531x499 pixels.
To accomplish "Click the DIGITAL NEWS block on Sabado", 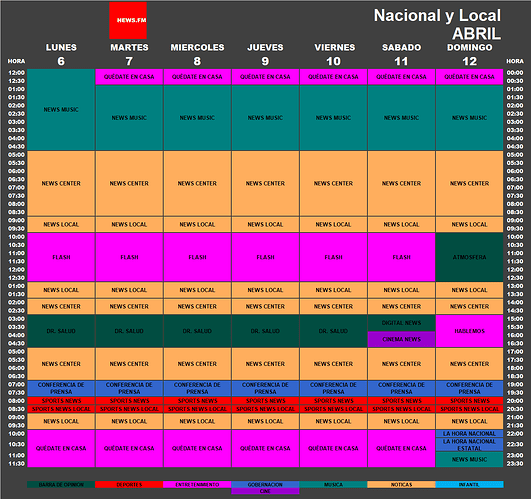I will [x=401, y=323].
